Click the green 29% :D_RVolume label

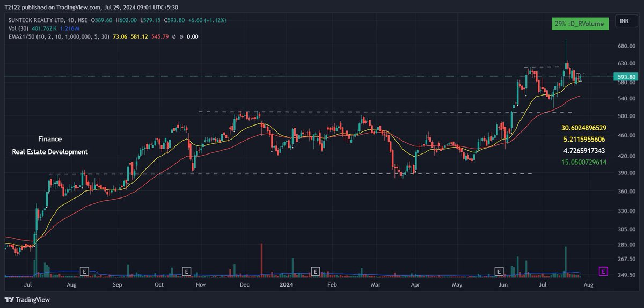(x=581, y=24)
